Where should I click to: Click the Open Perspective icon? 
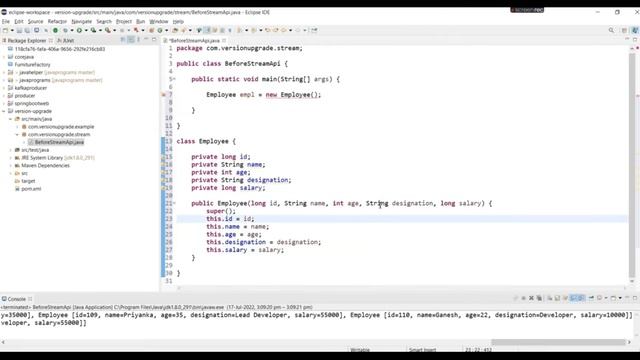(x=624, y=30)
